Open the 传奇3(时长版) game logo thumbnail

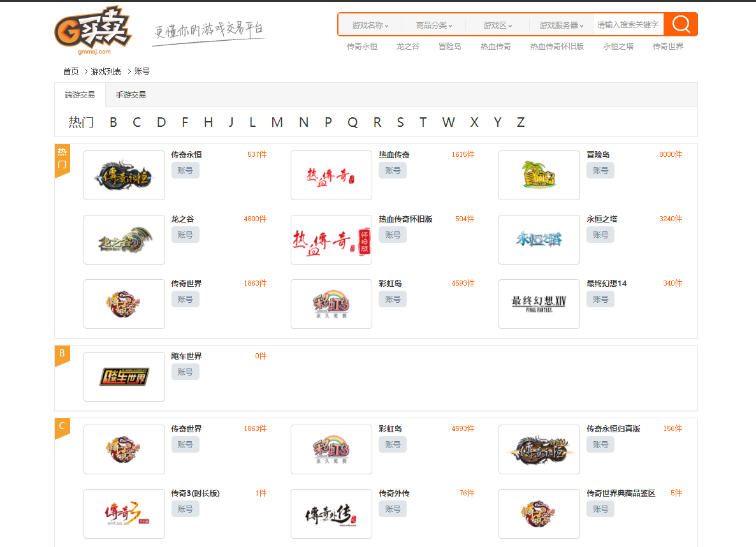click(x=124, y=514)
